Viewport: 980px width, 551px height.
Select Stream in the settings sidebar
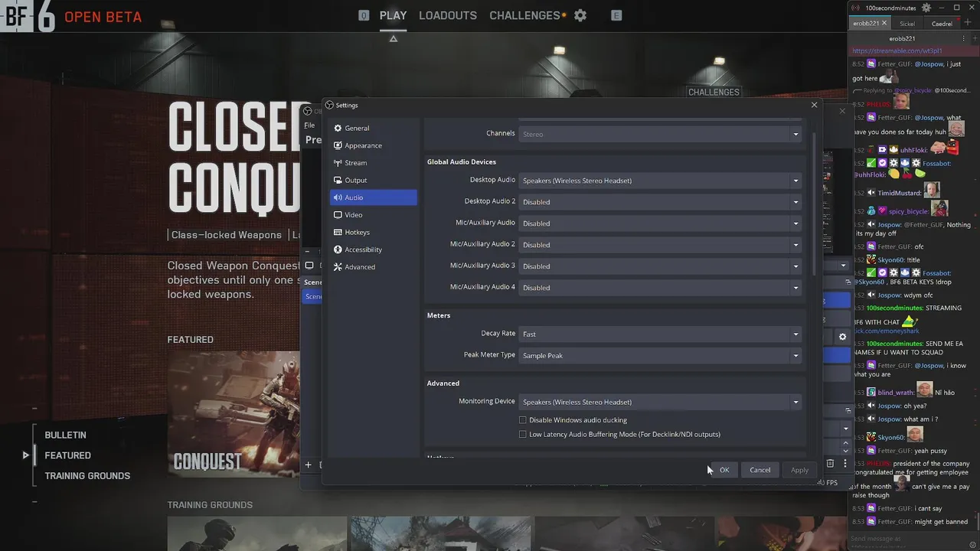click(x=373, y=163)
